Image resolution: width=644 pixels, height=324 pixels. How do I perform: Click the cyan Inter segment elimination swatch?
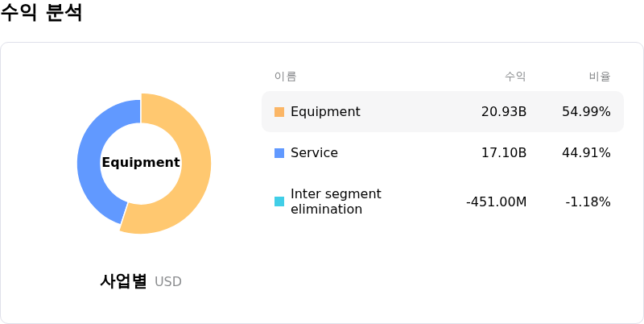coord(279,201)
